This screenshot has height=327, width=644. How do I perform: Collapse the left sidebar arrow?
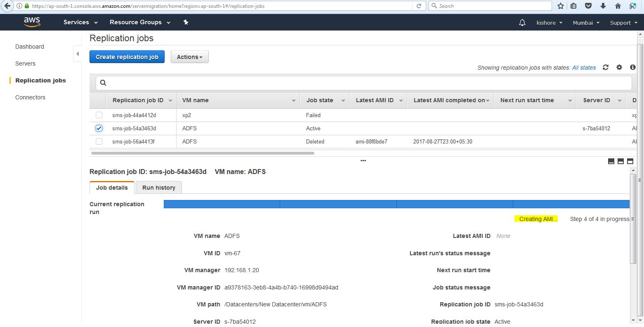pos(78,54)
